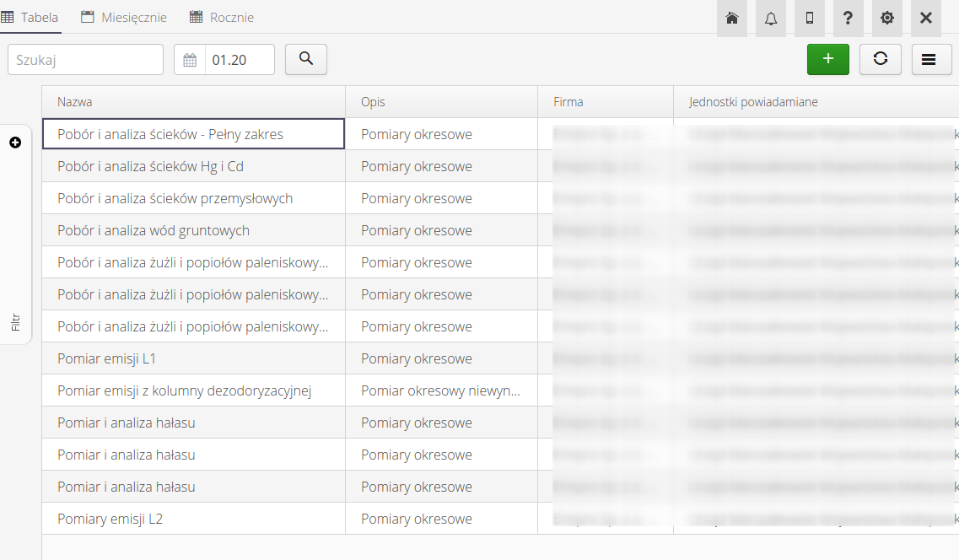959x560 pixels.
Task: Select the Tabela tab
Action: pyautogui.click(x=31, y=18)
